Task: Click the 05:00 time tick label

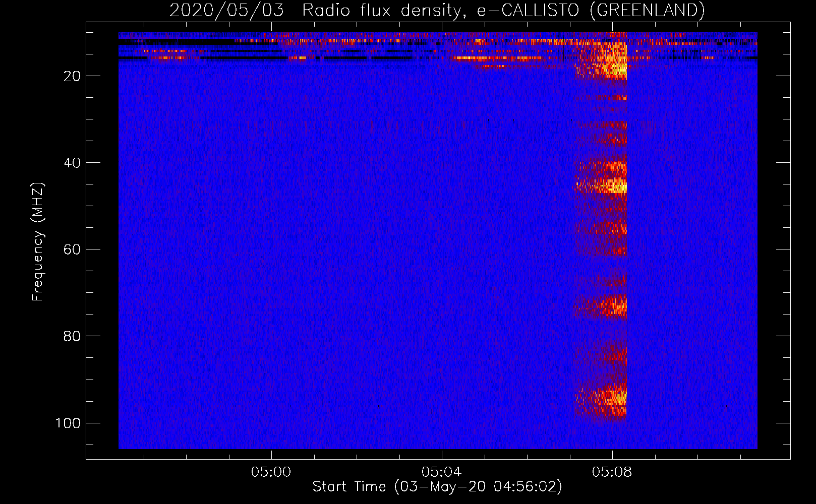Action: point(271,472)
